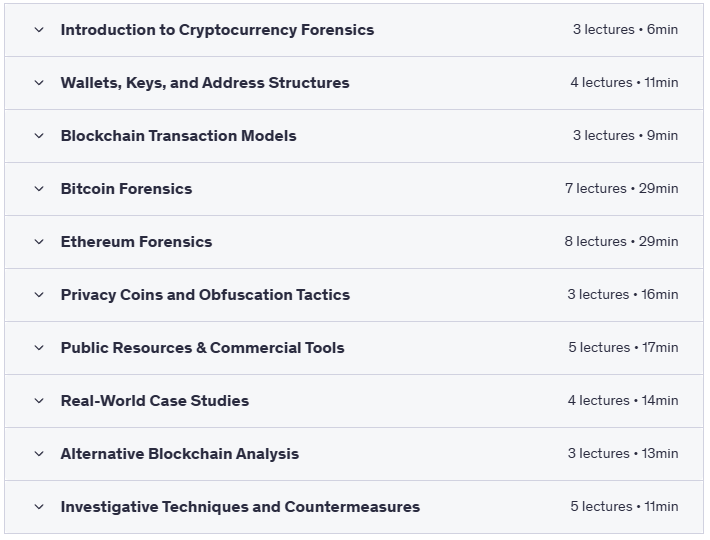This screenshot has height=540, width=710.
Task: Click the Real-World Case Studies title
Action: 155,401
